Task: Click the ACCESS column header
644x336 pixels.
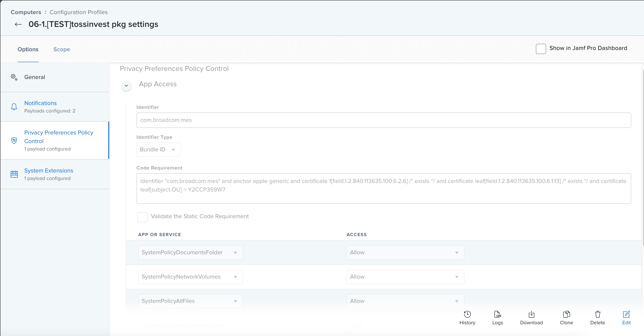Action: [x=357, y=234]
